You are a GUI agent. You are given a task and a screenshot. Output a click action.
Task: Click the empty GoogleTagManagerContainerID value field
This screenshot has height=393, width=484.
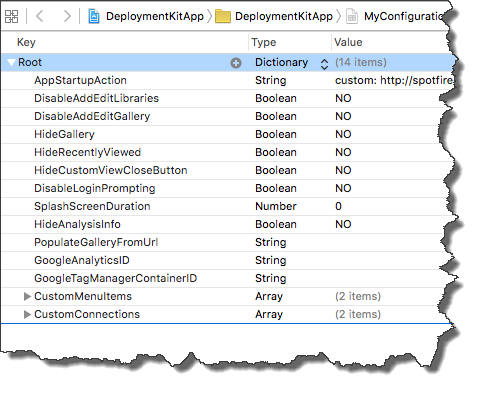pyautogui.click(x=388, y=278)
